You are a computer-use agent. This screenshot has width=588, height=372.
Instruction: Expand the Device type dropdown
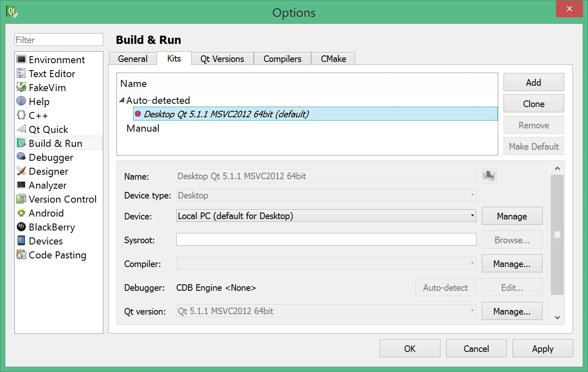[x=326, y=195]
